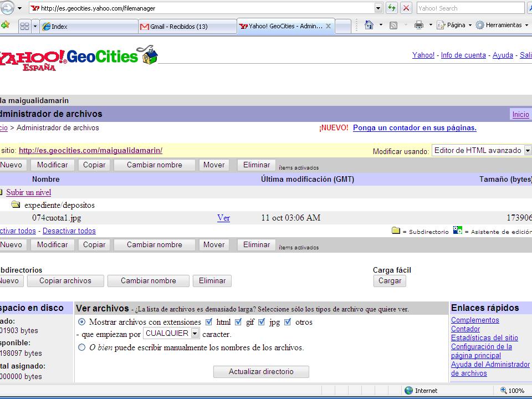Click the printer icon
This screenshot has width=532, height=399.
[x=419, y=25]
